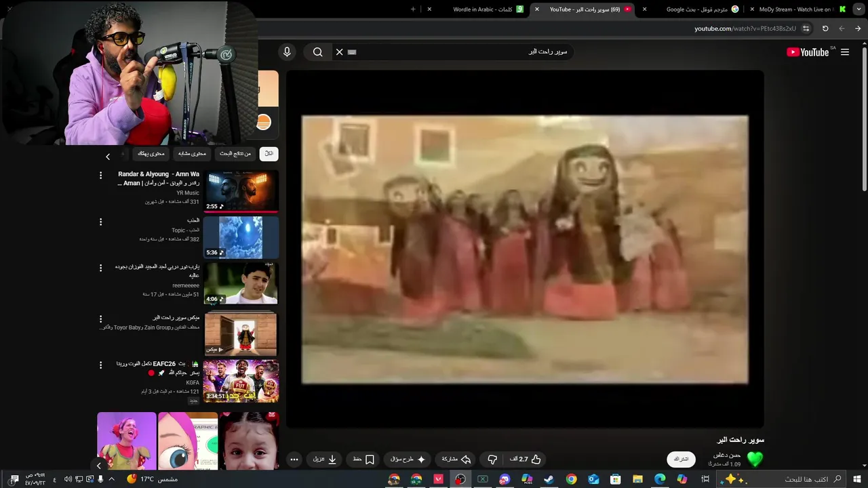868x488 pixels.
Task: Share the video via مشاركة
Action: pyautogui.click(x=456, y=459)
